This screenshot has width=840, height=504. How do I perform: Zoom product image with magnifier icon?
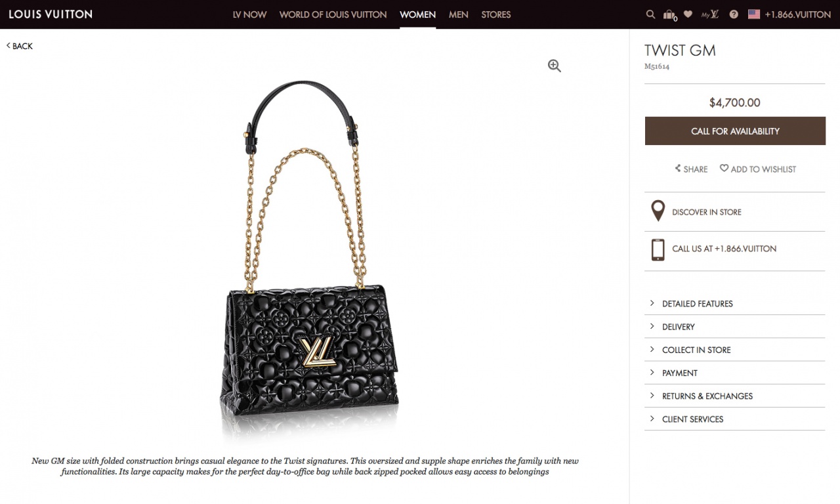[555, 66]
